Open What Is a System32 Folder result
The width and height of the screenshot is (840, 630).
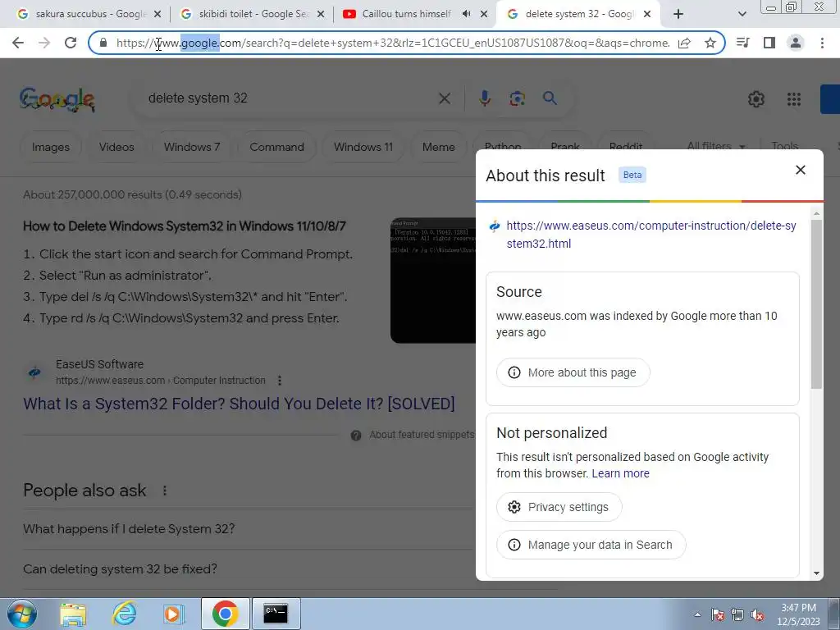[x=239, y=404]
